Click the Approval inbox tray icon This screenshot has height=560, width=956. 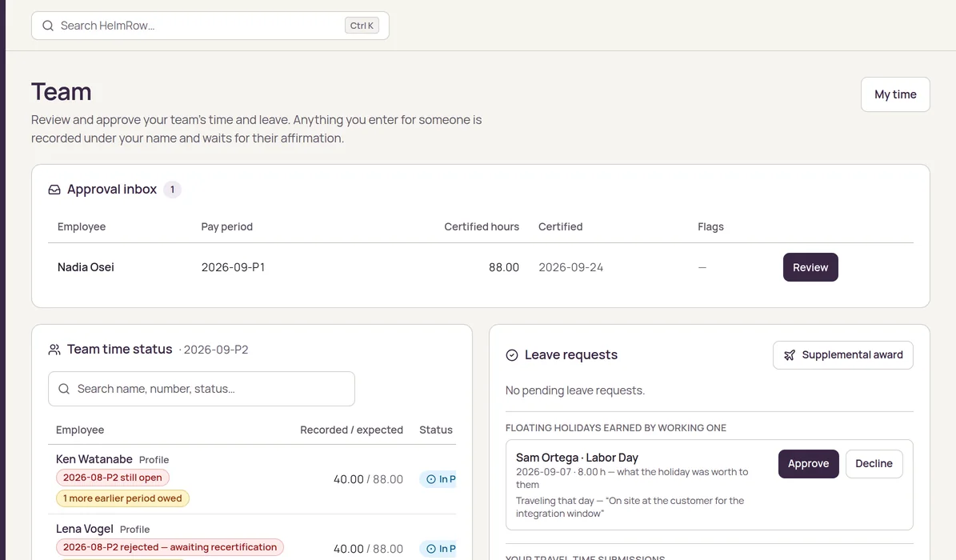tap(54, 190)
